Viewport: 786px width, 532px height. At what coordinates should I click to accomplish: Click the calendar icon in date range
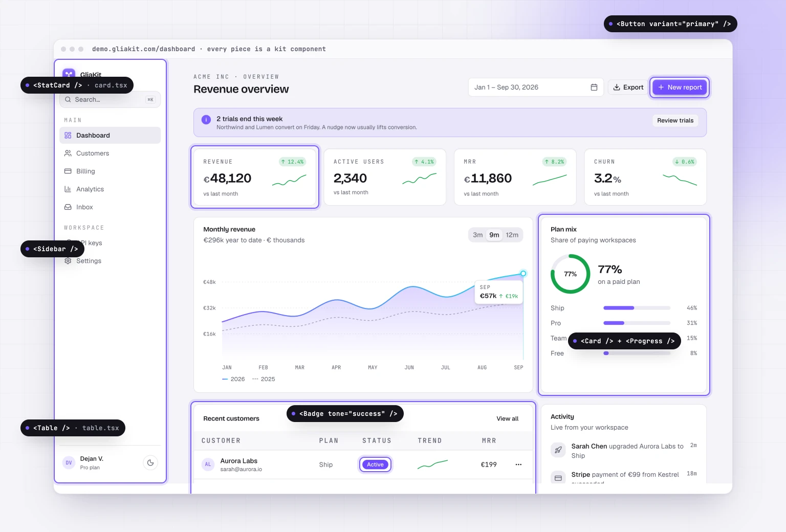tap(594, 87)
